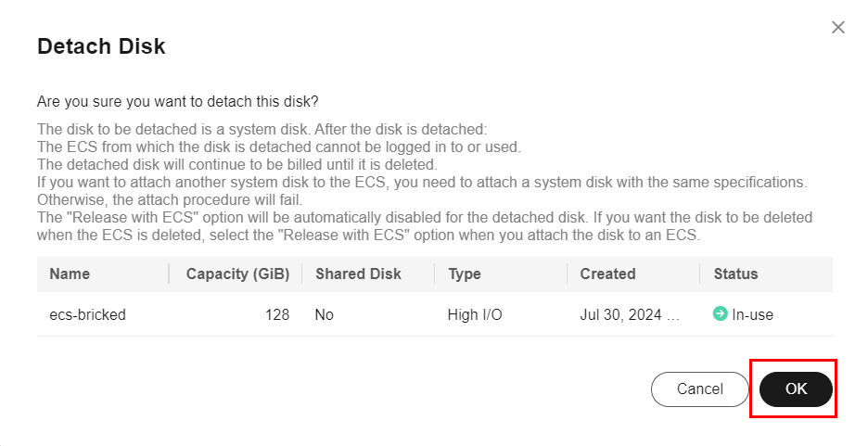Click divider between Type and Created columns
This screenshot has width=868, height=446.
(x=568, y=274)
